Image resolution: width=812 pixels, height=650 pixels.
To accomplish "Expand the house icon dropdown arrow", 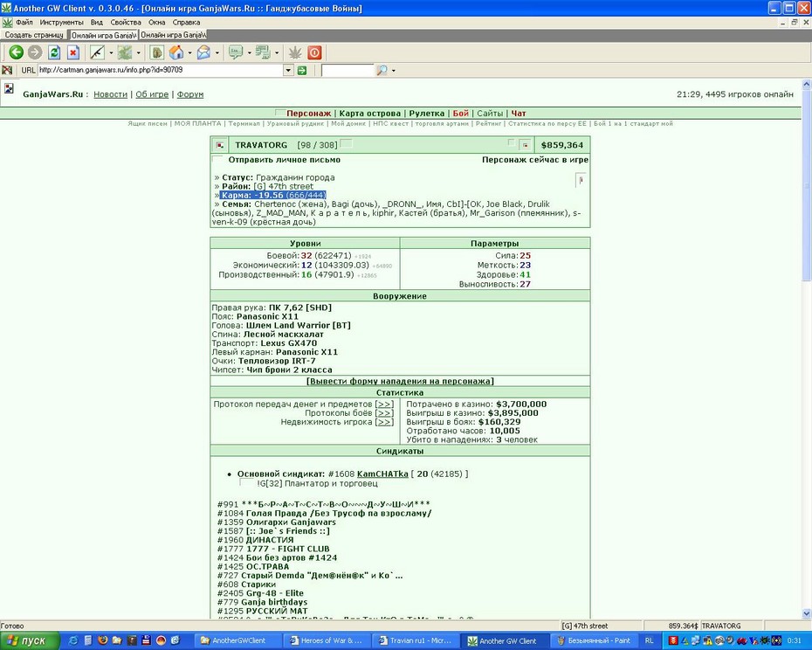I will click(190, 53).
